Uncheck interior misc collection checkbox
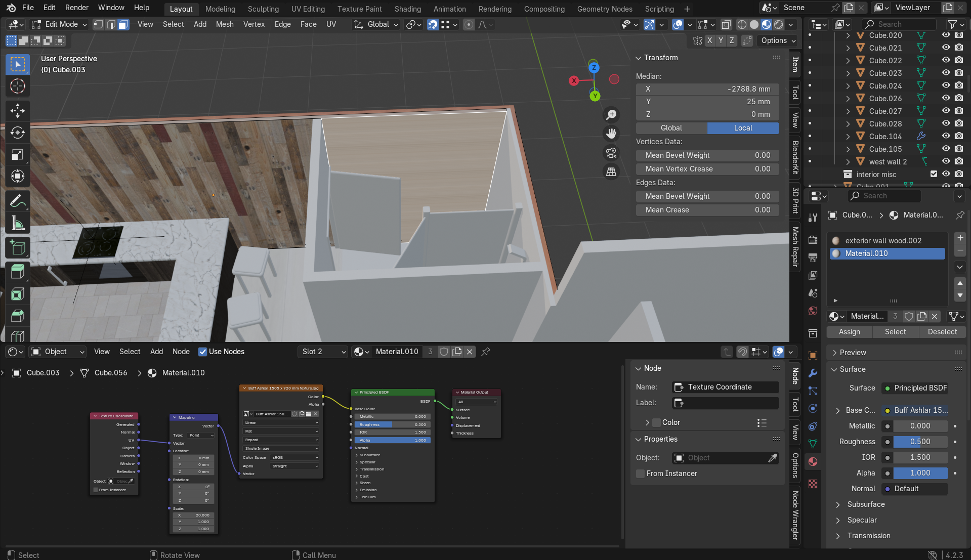 click(934, 174)
